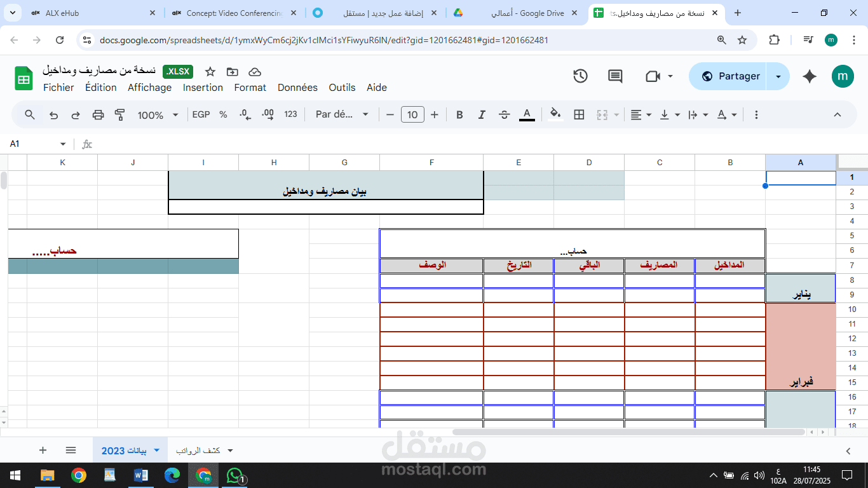The width and height of the screenshot is (868, 488).
Task: Open Windows Start menu
Action: pyautogui.click(x=15, y=475)
